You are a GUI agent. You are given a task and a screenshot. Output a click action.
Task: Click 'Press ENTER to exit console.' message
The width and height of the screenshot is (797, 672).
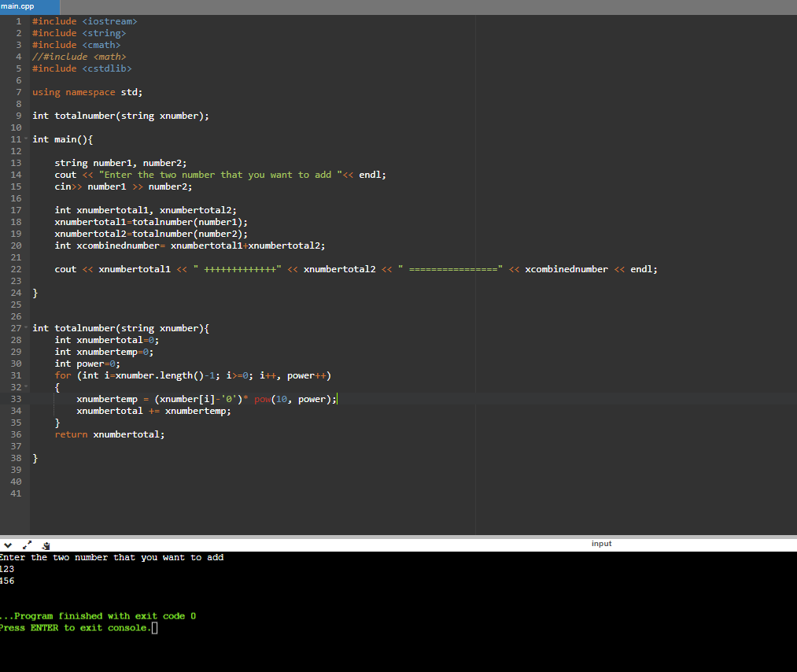pos(76,628)
